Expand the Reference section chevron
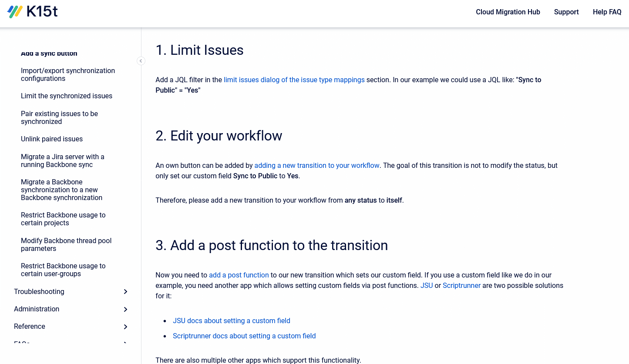629x364 pixels. pos(125,327)
